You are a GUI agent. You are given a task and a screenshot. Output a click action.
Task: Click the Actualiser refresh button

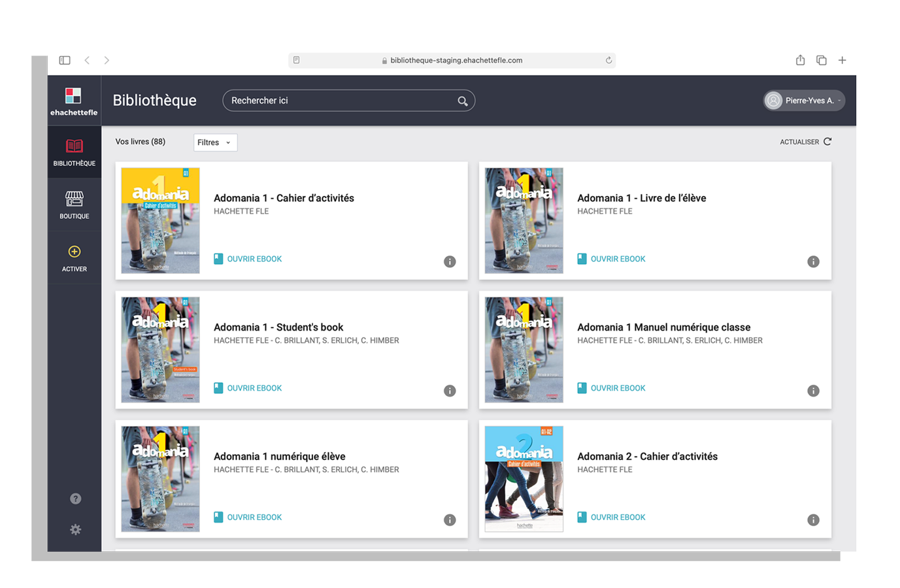[805, 142]
